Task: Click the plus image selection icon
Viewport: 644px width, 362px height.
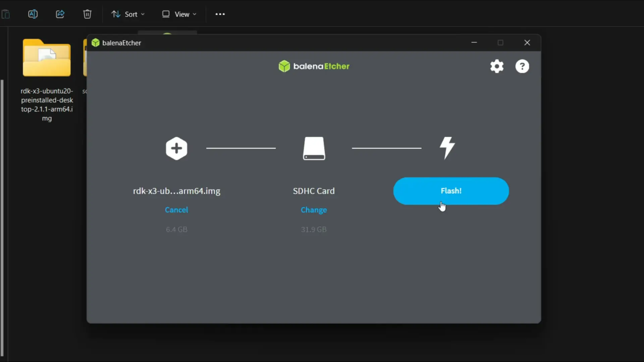Action: tap(176, 148)
